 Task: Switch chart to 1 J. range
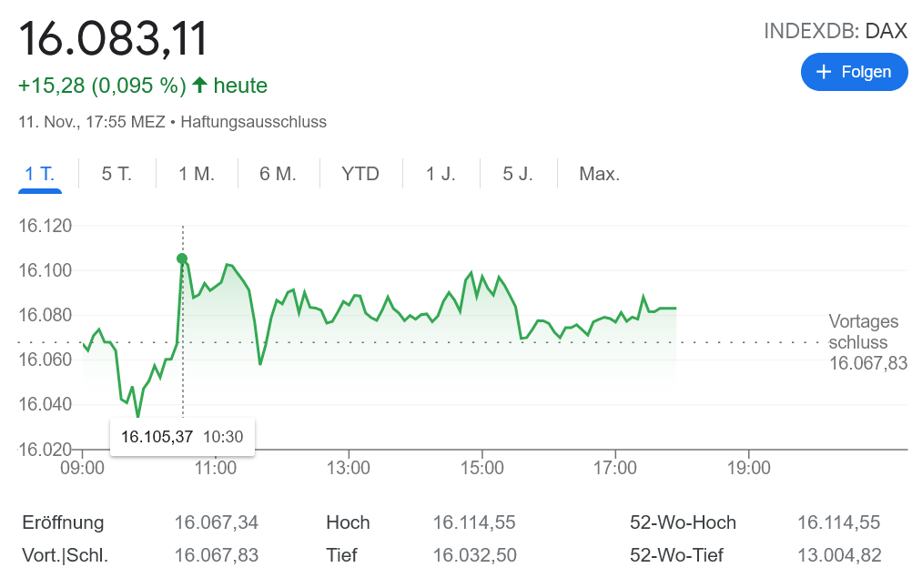(x=441, y=174)
